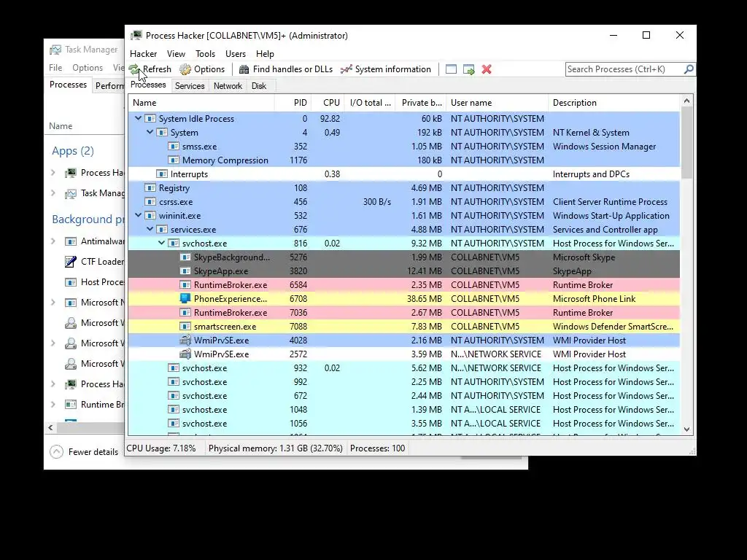747x560 pixels.
Task: Open the Users menu
Action: [236, 54]
